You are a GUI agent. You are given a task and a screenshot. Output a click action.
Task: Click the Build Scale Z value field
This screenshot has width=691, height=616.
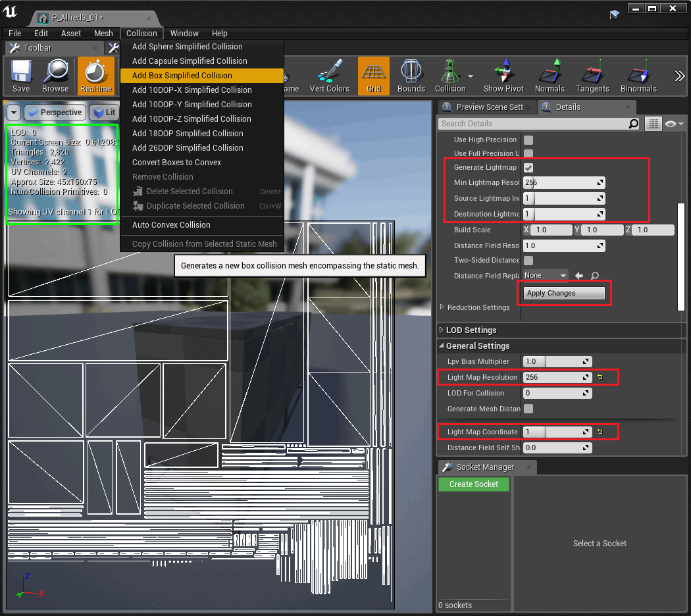coord(653,230)
